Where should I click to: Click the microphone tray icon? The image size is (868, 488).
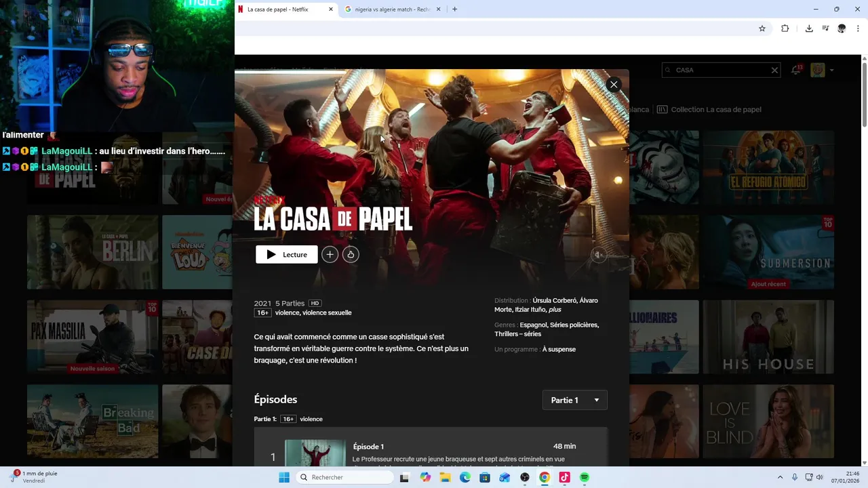click(795, 477)
